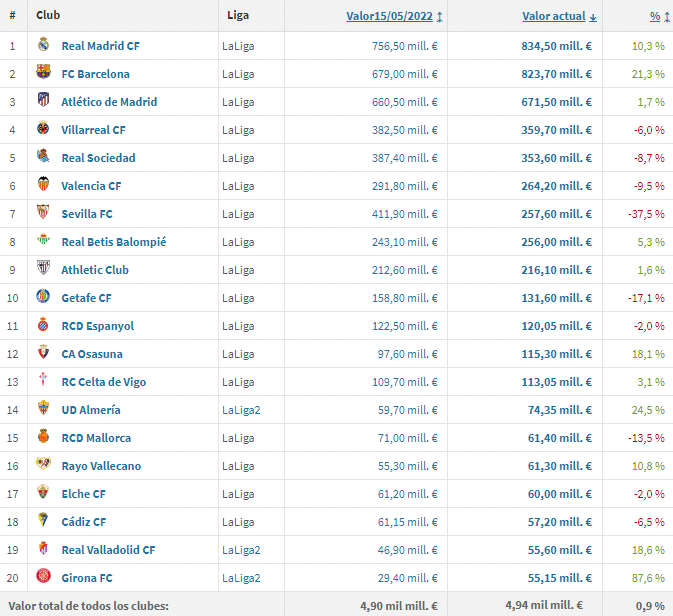The width and height of the screenshot is (673, 616).
Task: Select the 411,90 mill. € Sevilla previous value
Action: [405, 214]
